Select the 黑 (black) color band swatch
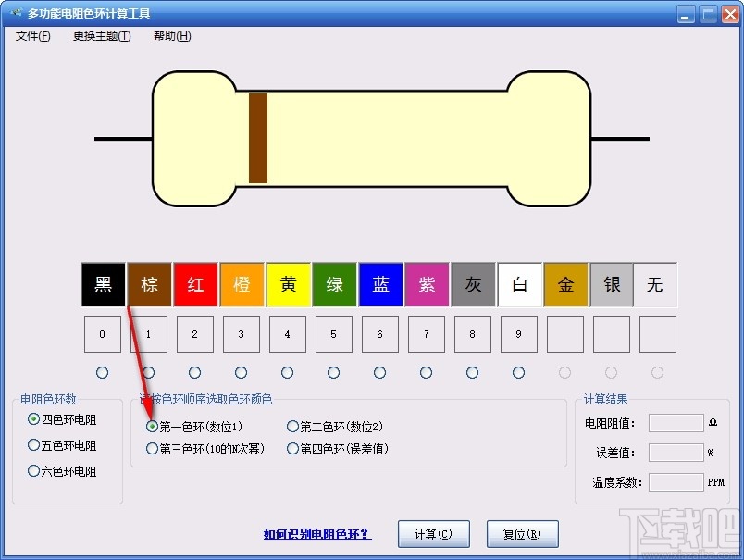Image resolution: width=744 pixels, height=560 pixels. pos(103,284)
